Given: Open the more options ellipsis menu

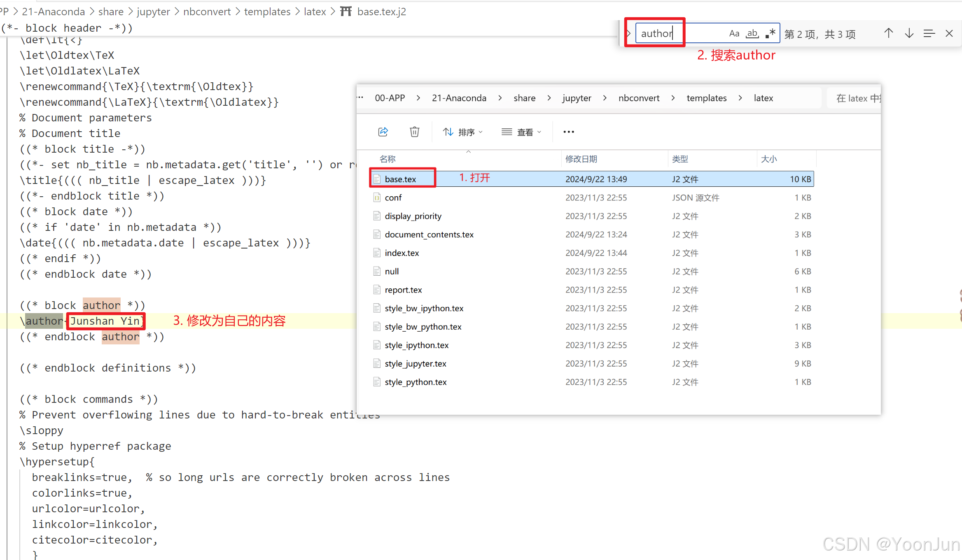Looking at the screenshot, I should point(568,132).
